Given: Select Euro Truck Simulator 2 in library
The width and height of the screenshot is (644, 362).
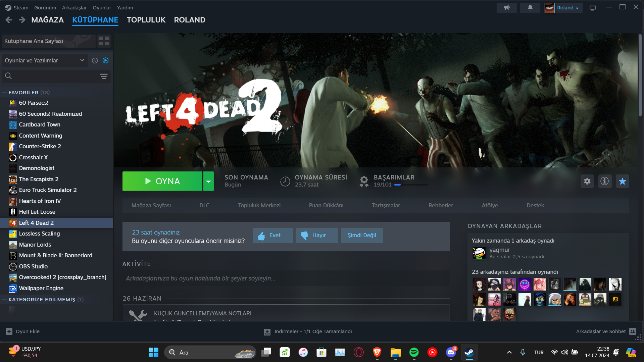Looking at the screenshot, I should [x=56, y=190].
